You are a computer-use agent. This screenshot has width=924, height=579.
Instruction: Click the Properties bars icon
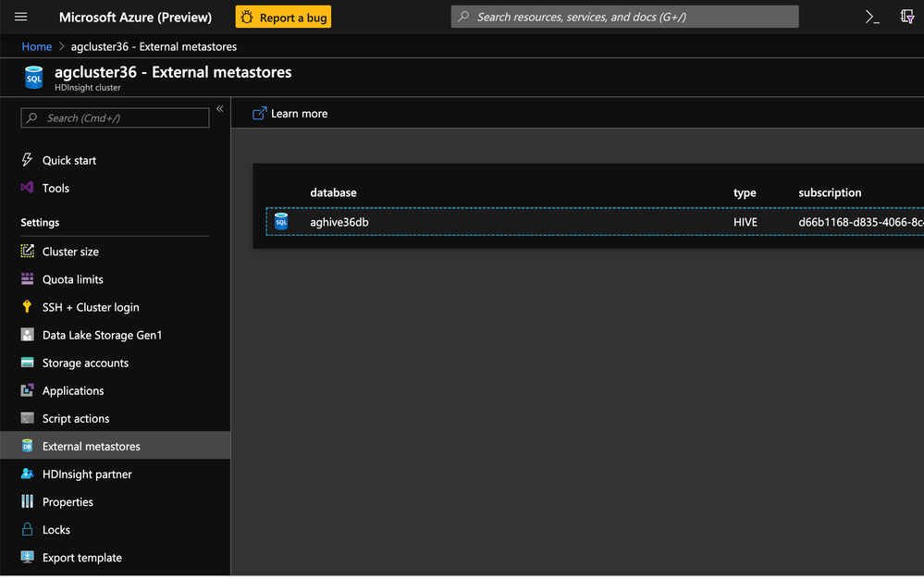[27, 501]
